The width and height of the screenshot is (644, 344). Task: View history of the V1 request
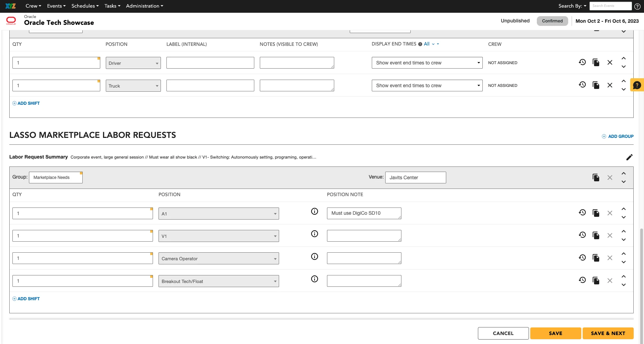tap(582, 235)
